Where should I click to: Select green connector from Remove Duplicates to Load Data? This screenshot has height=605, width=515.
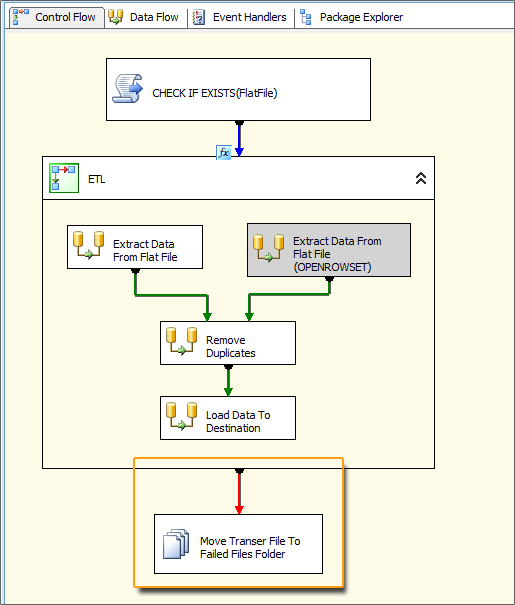(228, 380)
